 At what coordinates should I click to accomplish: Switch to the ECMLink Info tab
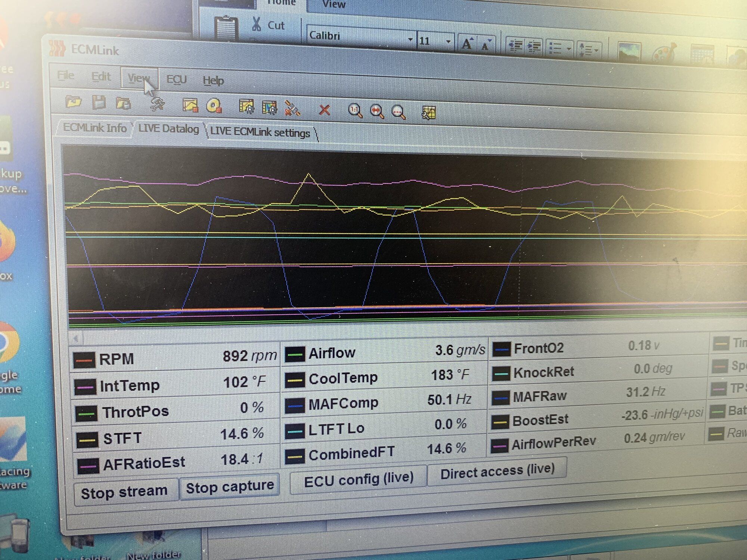pos(95,128)
